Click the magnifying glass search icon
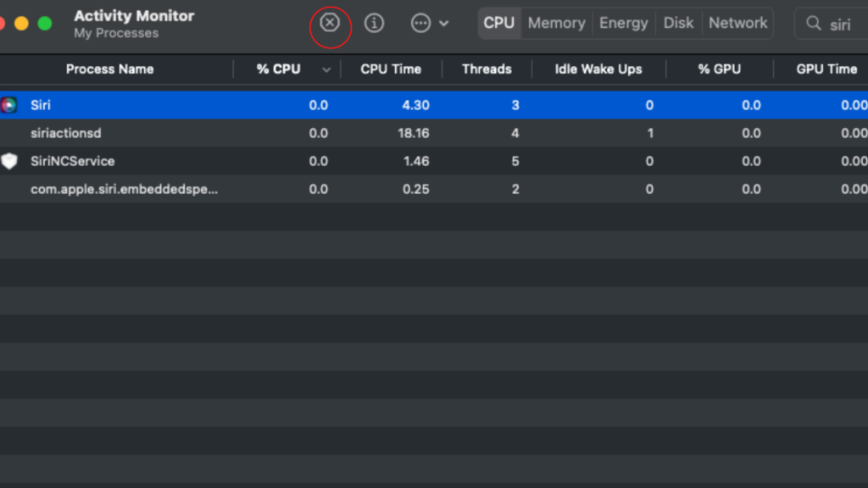The height and width of the screenshot is (488, 868). [x=813, y=23]
